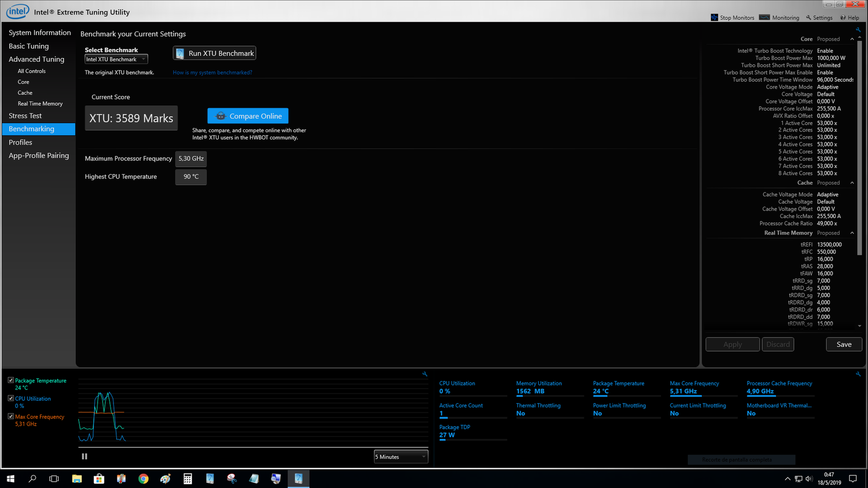Click the 5,30 GHz maximum frequency value
This screenshot has height=488, width=868.
point(191,159)
